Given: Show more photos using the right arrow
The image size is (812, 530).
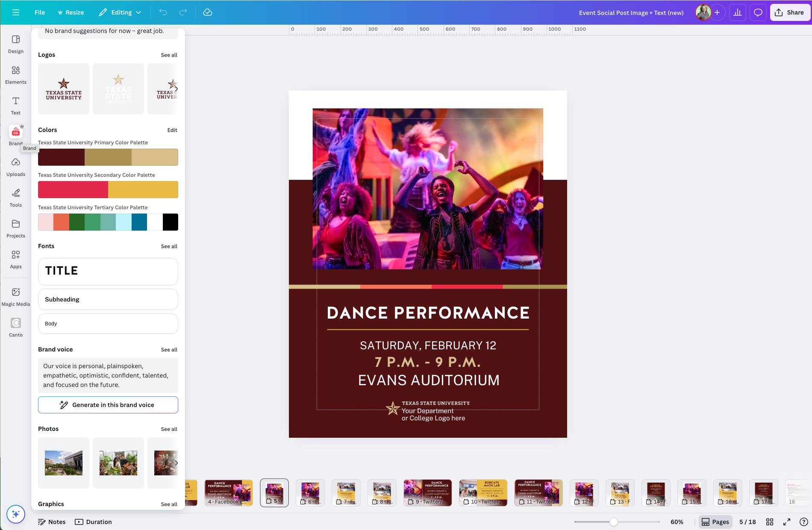Looking at the screenshot, I should (176, 463).
